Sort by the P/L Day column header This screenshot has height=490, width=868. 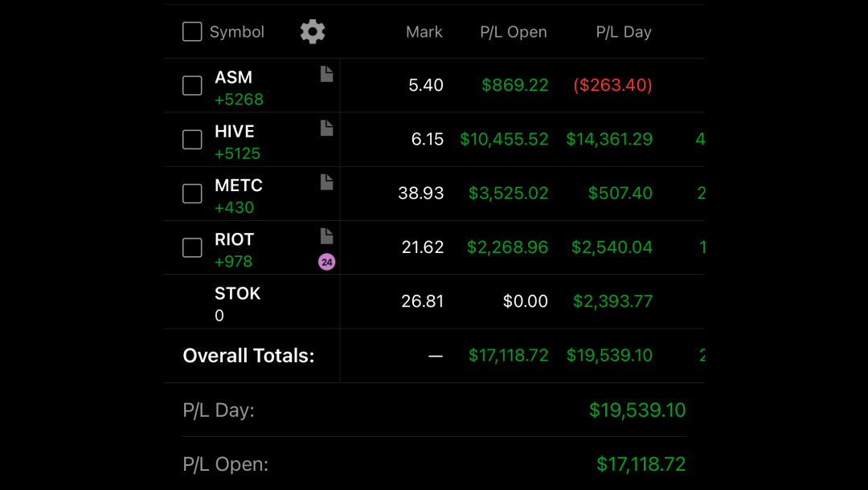pyautogui.click(x=624, y=32)
